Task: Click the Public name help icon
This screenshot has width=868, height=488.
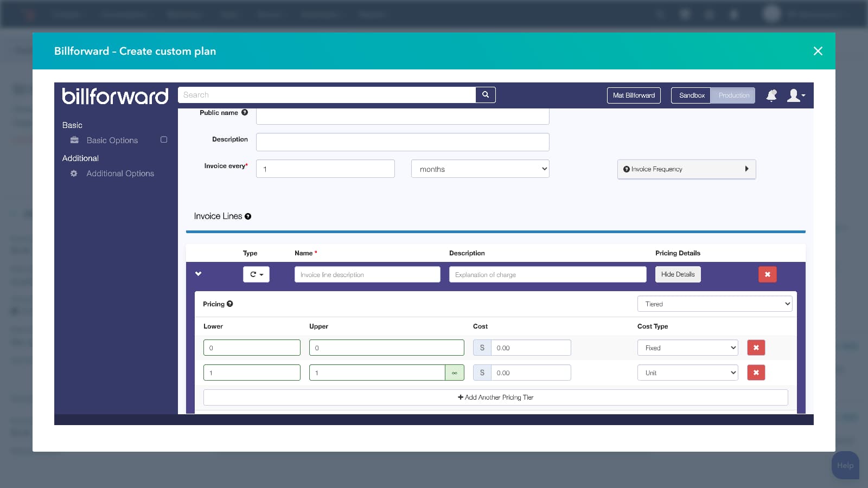Action: (245, 113)
